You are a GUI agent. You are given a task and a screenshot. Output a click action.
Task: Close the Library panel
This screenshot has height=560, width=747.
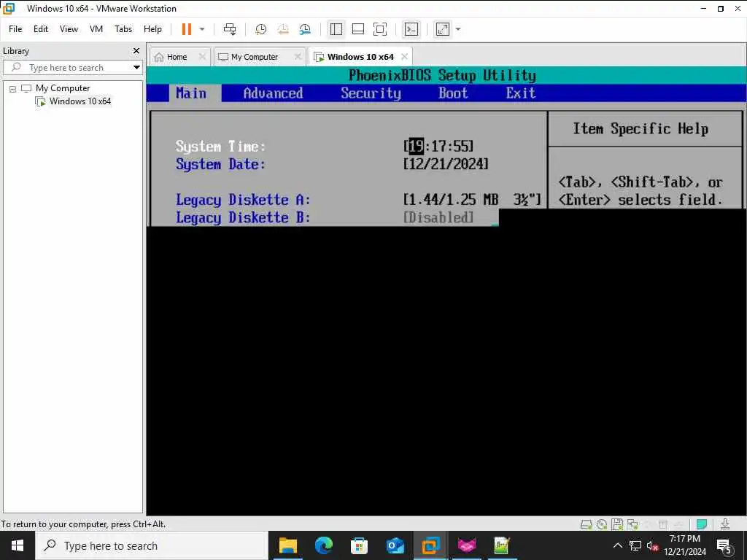pyautogui.click(x=136, y=50)
